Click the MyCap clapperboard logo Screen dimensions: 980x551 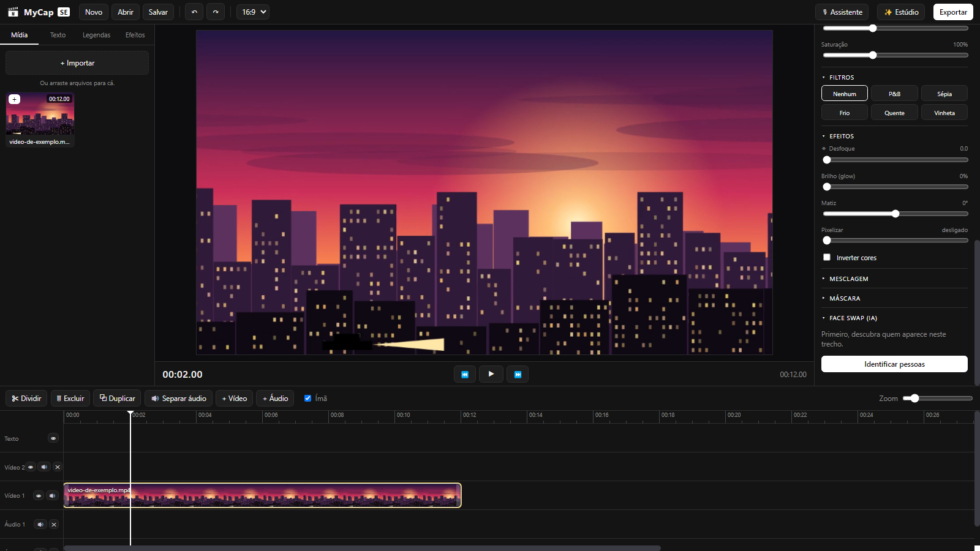[13, 12]
